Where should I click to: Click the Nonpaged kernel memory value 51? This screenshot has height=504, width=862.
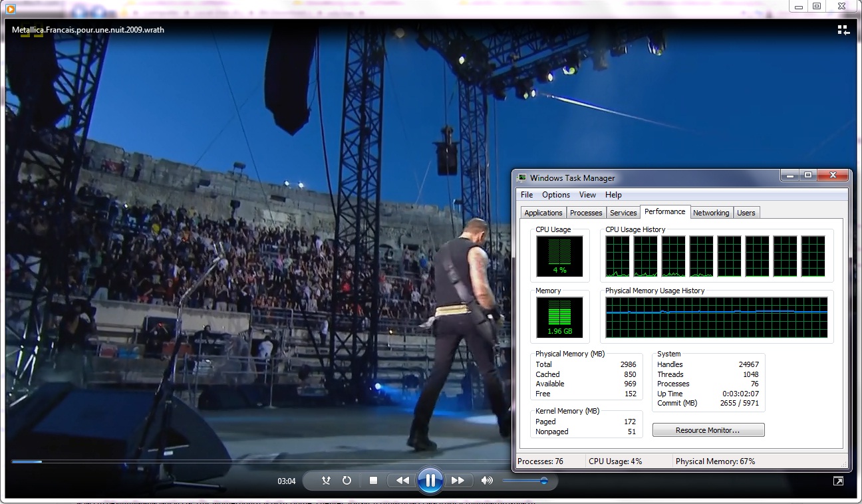[632, 432]
